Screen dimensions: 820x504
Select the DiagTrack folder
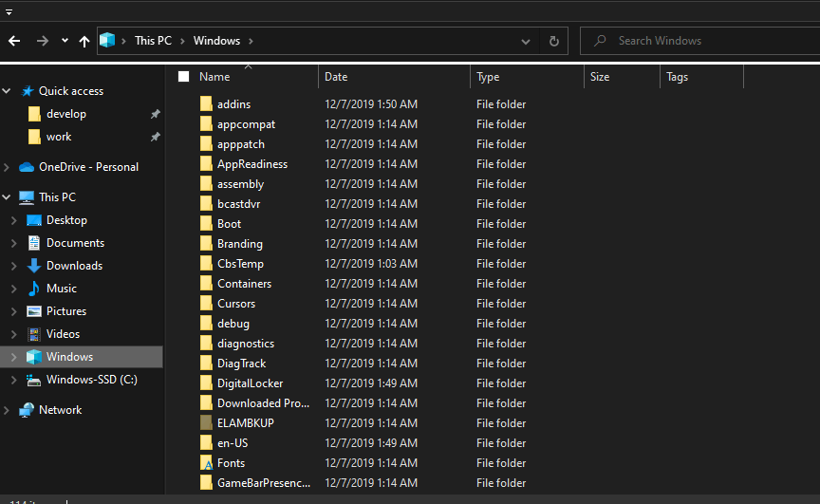241,364
